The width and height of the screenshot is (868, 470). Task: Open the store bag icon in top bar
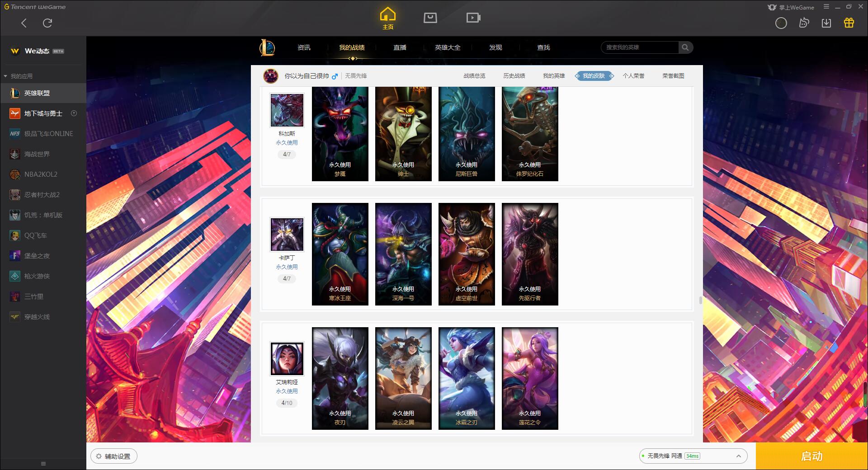pos(430,18)
